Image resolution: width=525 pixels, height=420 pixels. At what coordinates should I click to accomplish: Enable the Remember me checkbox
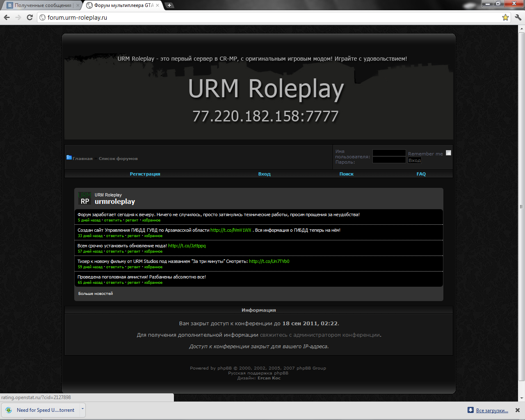point(448,153)
